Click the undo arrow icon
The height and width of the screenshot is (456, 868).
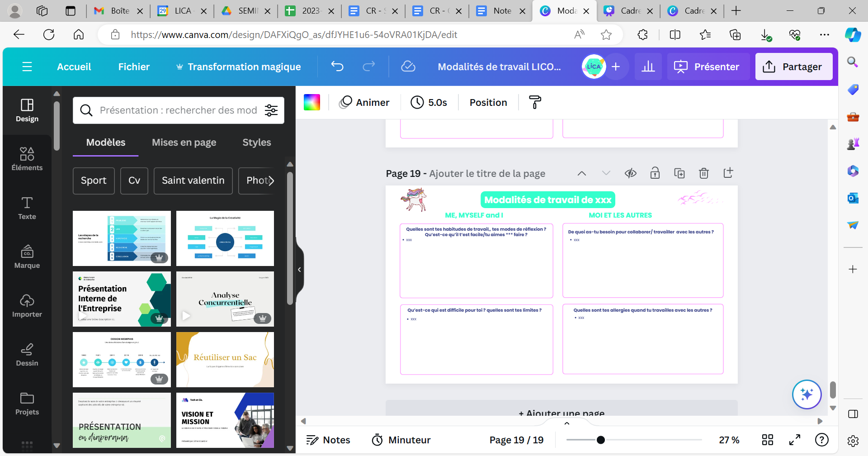click(x=337, y=66)
